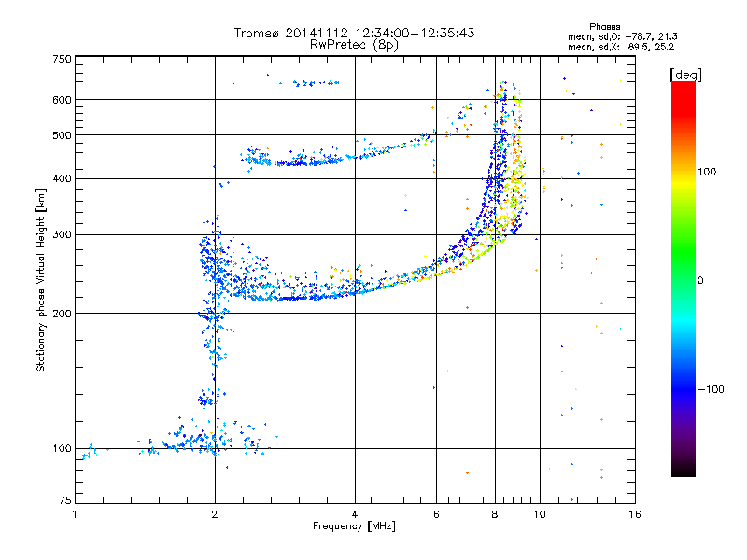Click the x-axis tick label '10' MHz
Viewport: 747px width, 560px height.
point(540,514)
